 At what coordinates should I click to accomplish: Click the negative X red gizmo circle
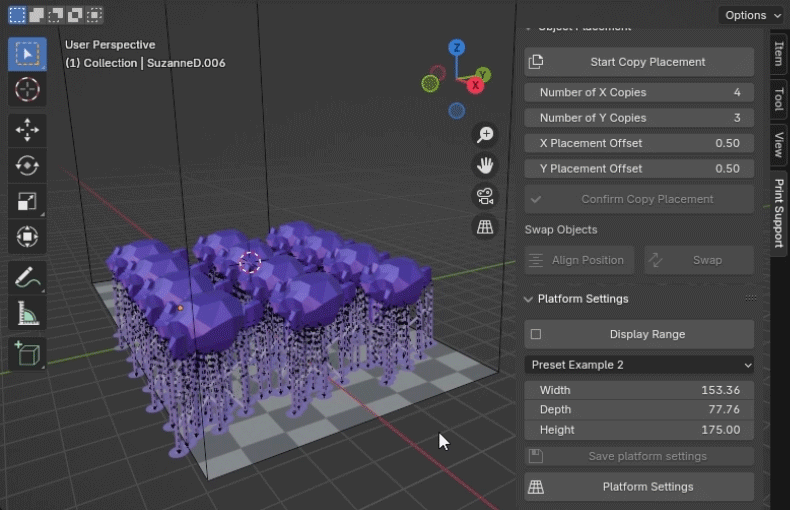437,73
